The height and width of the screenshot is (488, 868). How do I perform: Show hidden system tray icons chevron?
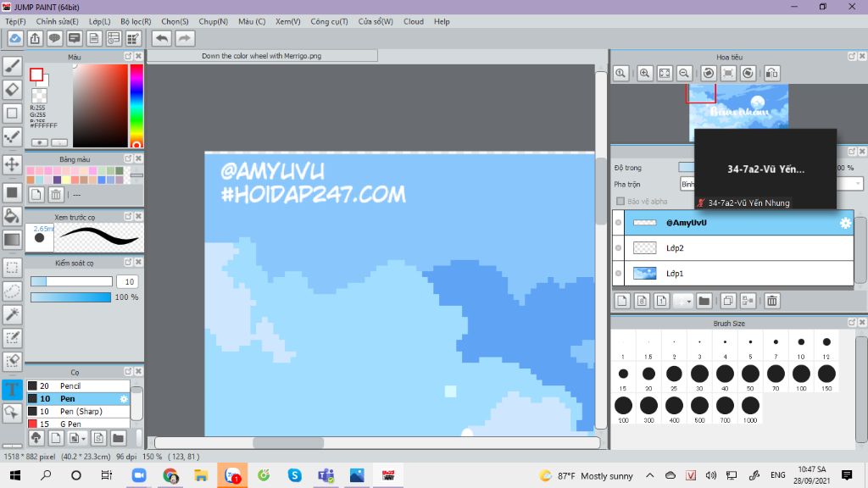(x=650, y=475)
